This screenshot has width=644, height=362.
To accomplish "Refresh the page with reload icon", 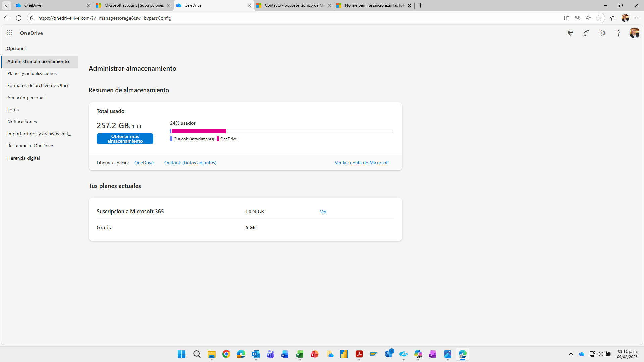I will (19, 18).
